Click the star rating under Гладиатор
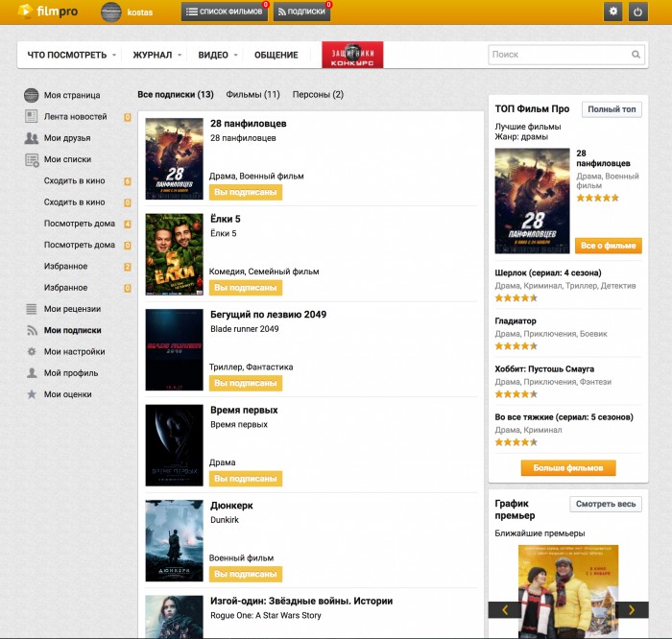 click(516, 346)
